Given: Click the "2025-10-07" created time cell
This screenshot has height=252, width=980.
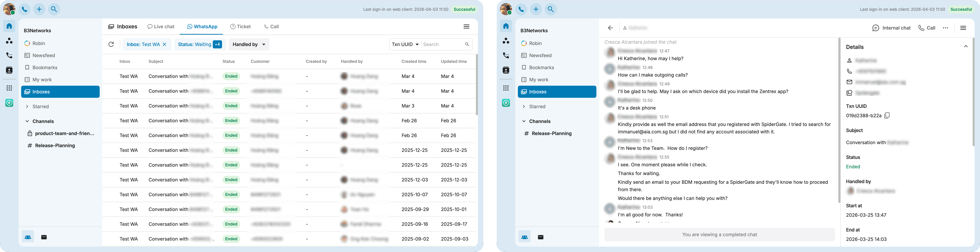Looking at the screenshot, I should tap(415, 195).
